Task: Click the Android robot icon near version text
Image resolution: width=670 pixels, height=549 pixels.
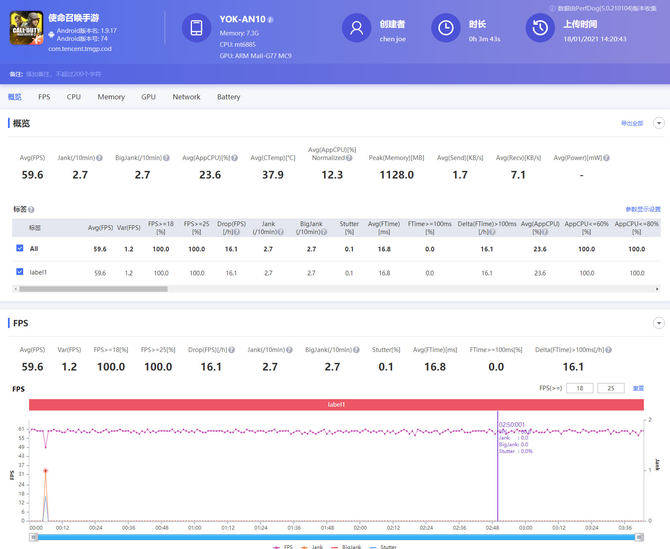Action: tap(51, 34)
